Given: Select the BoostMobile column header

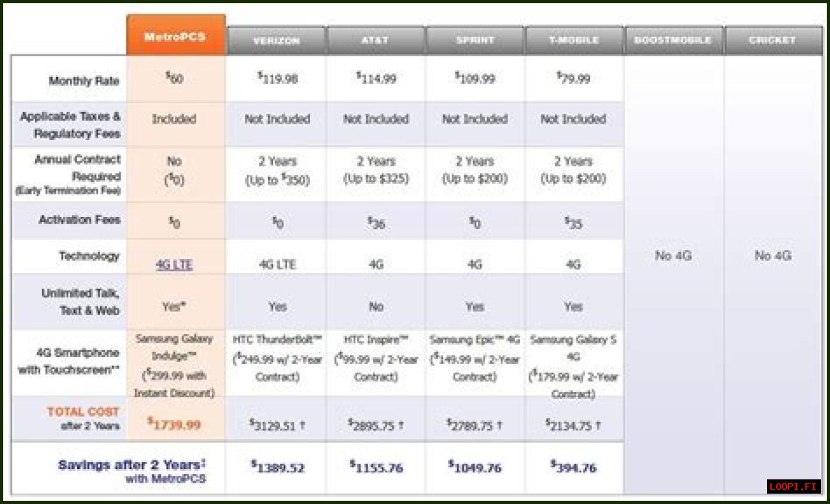Looking at the screenshot, I should tap(673, 40).
